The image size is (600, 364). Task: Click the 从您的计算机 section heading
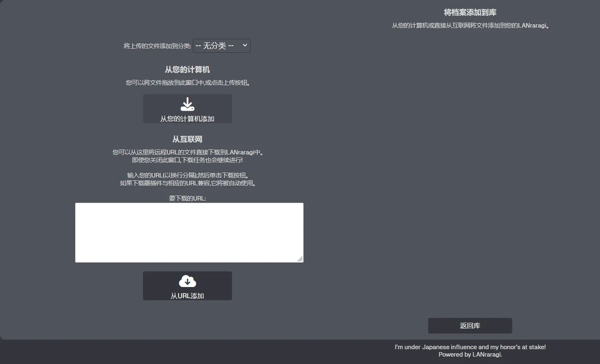187,70
